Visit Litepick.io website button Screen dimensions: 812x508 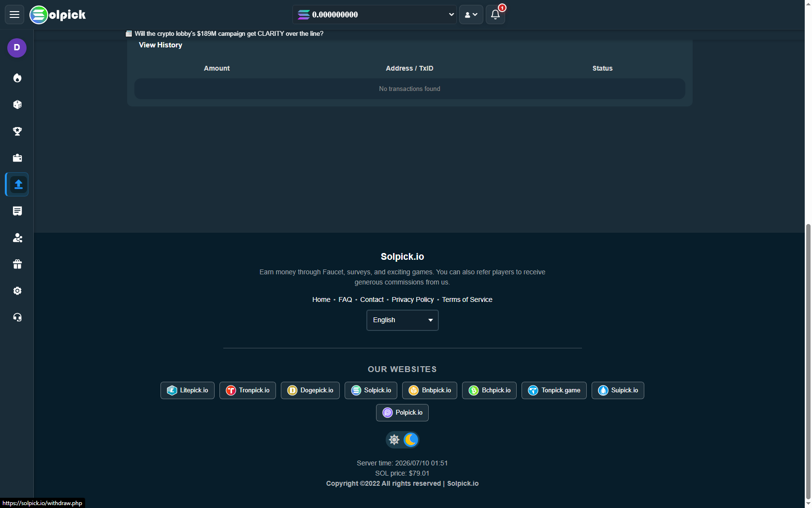tap(188, 390)
